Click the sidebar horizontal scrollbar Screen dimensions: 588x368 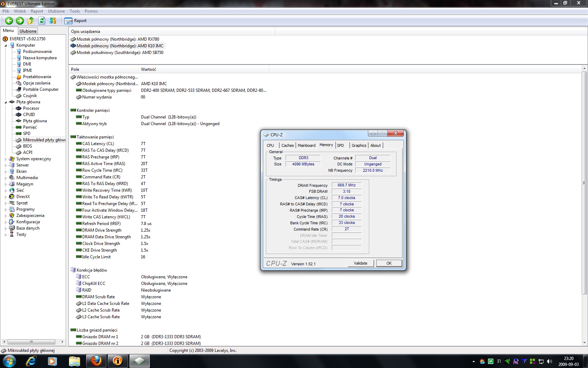click(x=31, y=342)
